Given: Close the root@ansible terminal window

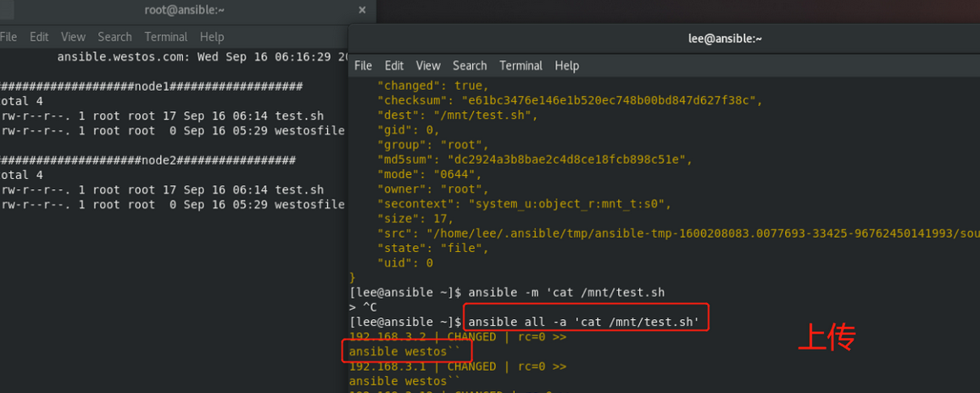Looking at the screenshot, I should click(x=362, y=10).
